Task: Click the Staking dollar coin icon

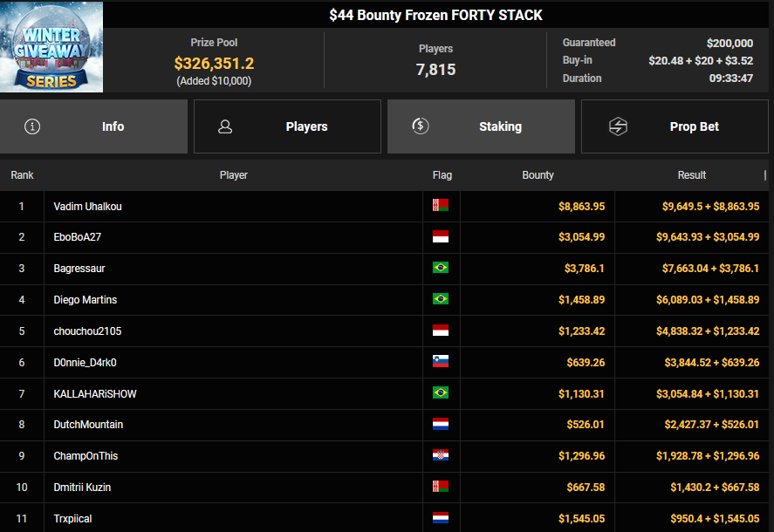Action: pos(421,126)
